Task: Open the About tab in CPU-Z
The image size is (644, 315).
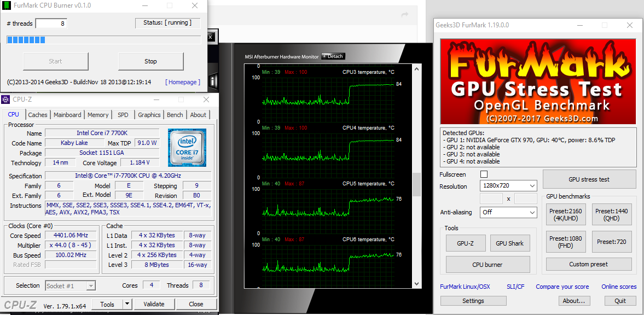Action: click(198, 115)
